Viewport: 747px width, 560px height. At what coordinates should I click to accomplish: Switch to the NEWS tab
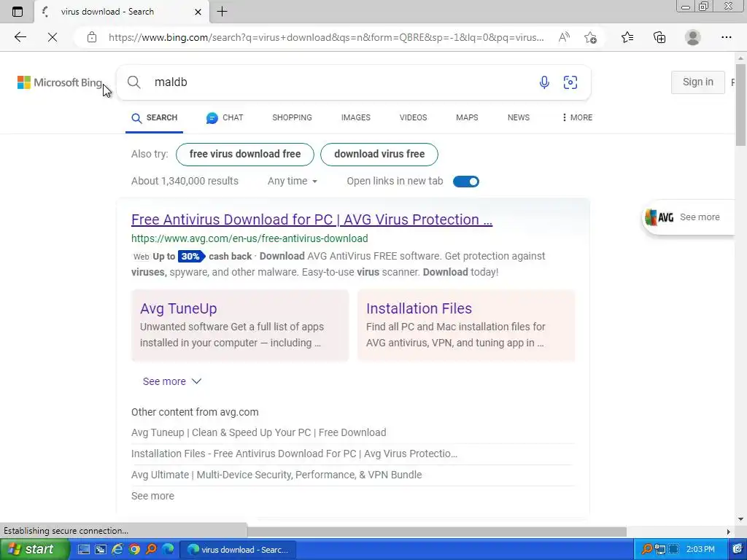point(519,117)
